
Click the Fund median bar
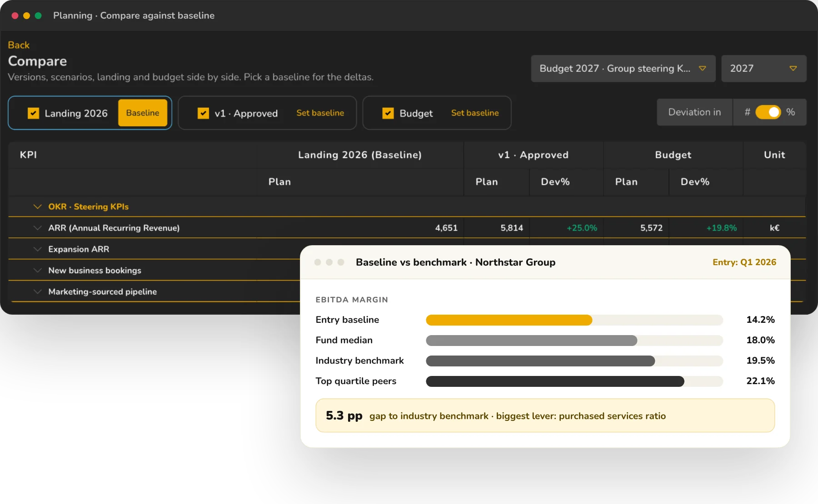(x=531, y=341)
